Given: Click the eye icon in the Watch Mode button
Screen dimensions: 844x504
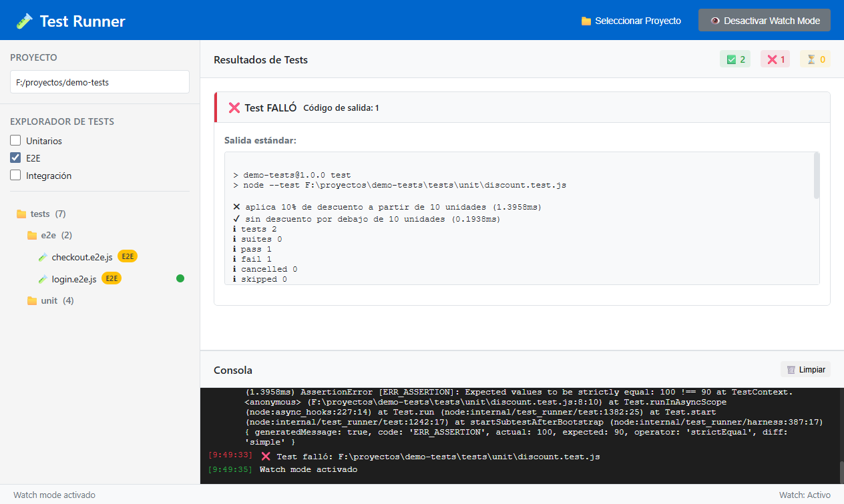Looking at the screenshot, I should point(715,21).
